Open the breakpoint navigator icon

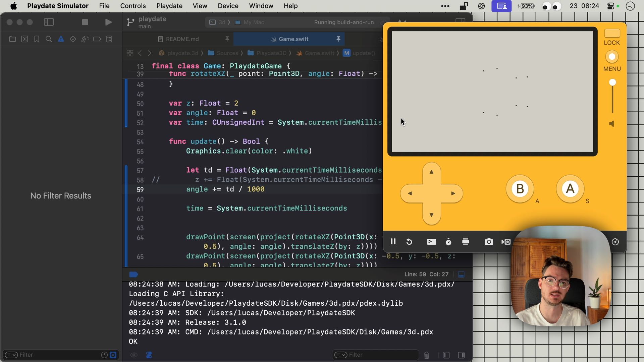[x=97, y=39]
